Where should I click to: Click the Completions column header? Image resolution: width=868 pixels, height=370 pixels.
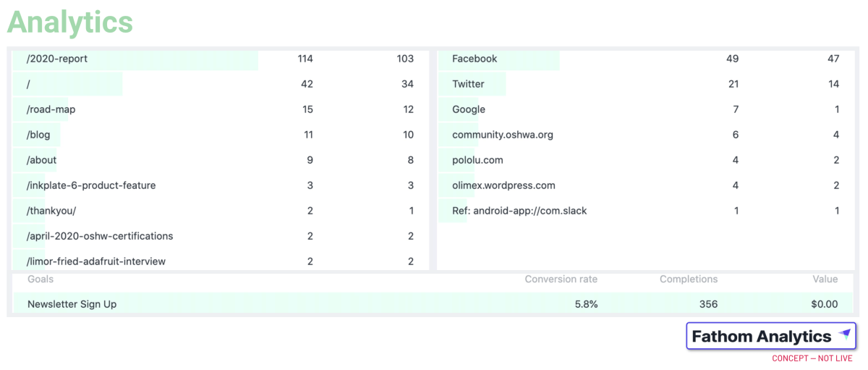689,279
